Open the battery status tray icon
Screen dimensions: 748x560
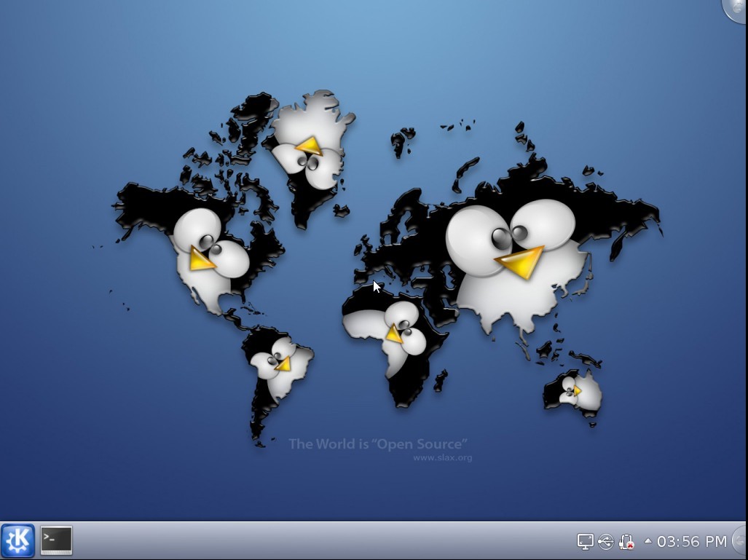[x=626, y=541]
